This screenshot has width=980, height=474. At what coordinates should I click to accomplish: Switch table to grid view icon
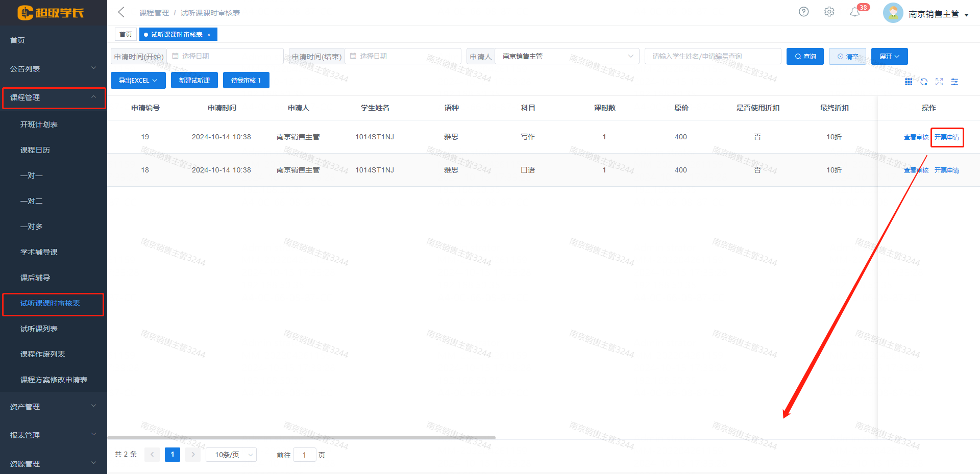click(909, 82)
